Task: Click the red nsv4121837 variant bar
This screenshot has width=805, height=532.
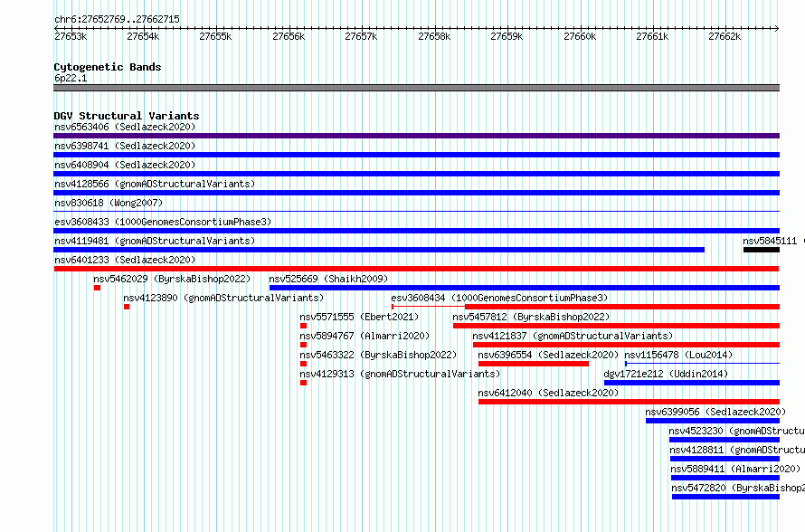Action: pos(626,345)
